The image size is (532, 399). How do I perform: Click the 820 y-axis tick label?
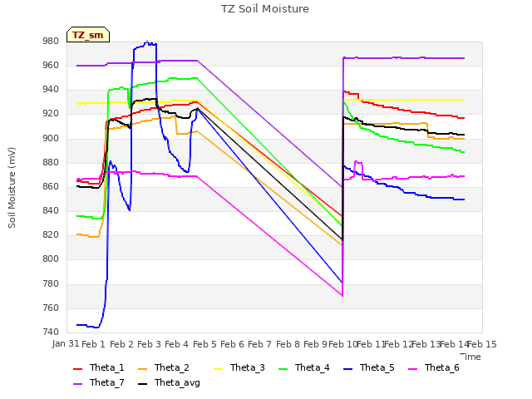click(x=51, y=235)
